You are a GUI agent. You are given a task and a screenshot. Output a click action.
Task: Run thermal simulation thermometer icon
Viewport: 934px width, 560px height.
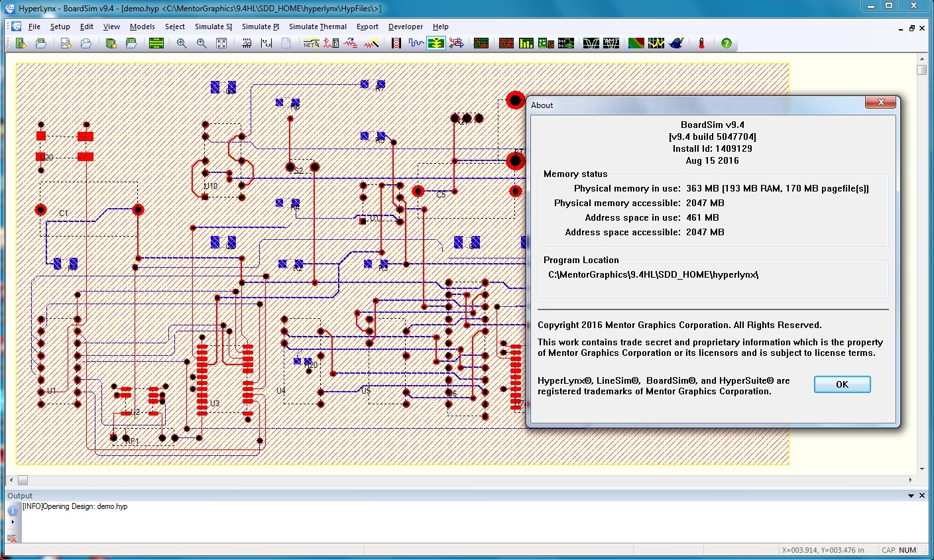(x=701, y=43)
